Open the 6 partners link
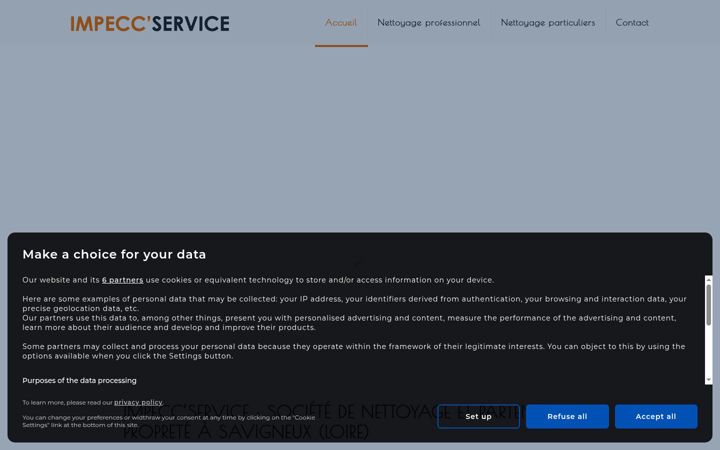 coord(123,280)
